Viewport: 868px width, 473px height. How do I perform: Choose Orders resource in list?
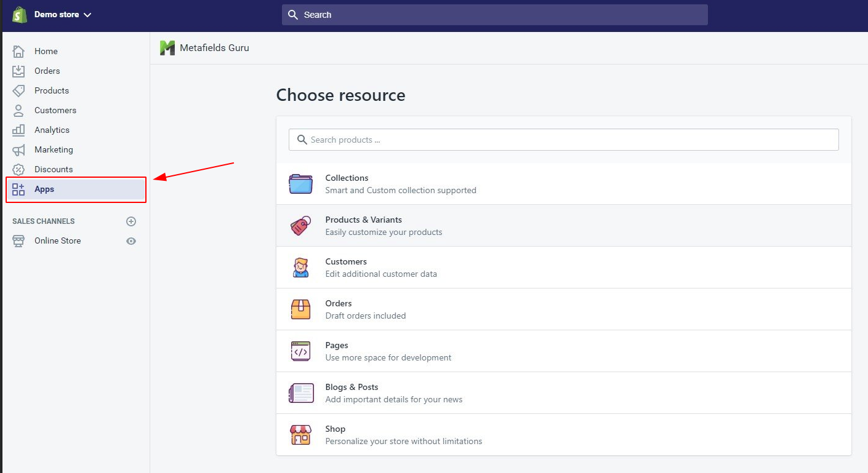(x=563, y=309)
